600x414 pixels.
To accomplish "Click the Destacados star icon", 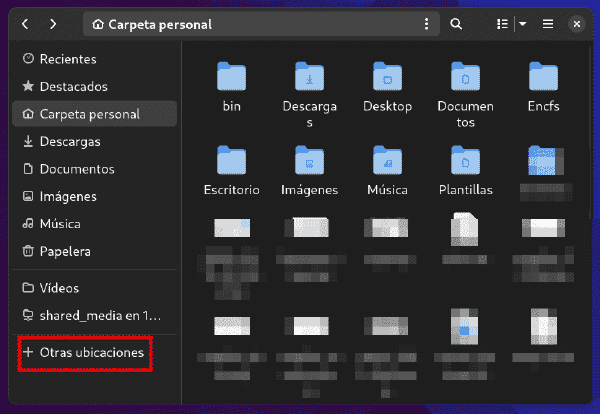I will click(x=28, y=86).
